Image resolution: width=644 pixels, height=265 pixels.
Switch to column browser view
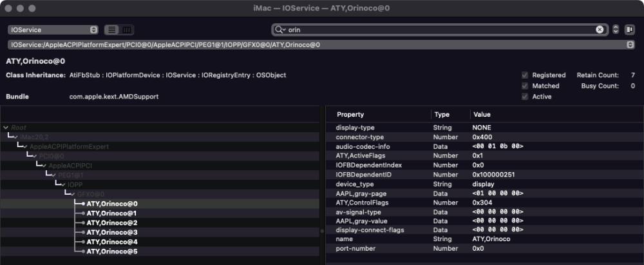pyautogui.click(x=126, y=30)
